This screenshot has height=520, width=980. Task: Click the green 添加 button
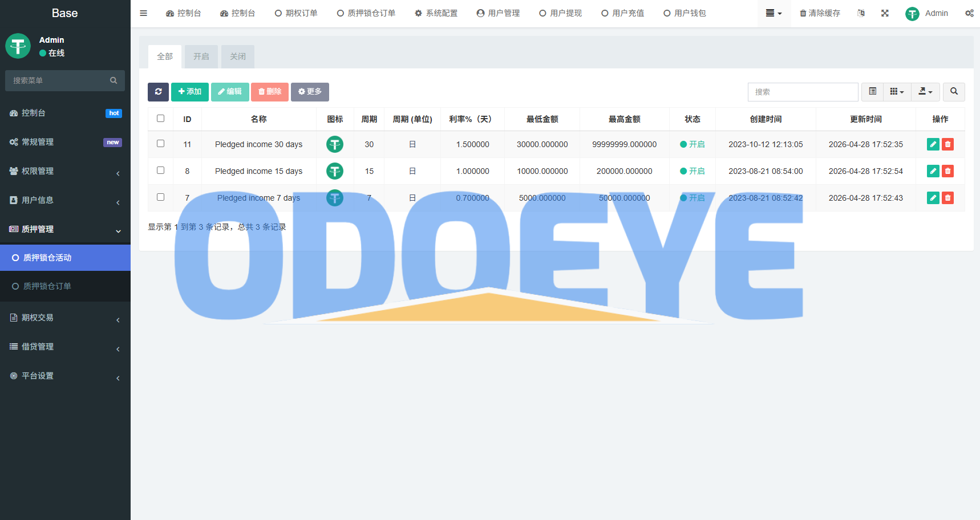pos(190,92)
